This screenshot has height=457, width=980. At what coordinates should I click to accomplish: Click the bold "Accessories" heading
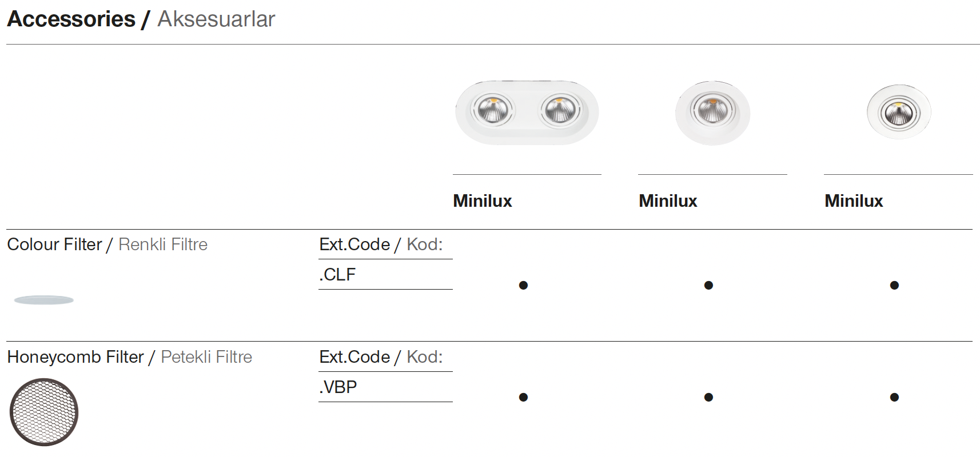pos(71,19)
